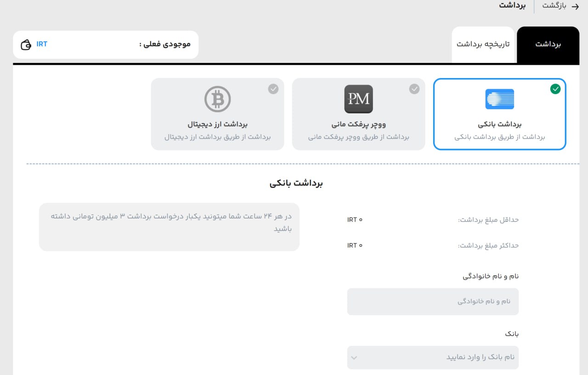The image size is (588, 375).
Task: Select the digital currency withdrawal method
Action: click(217, 114)
